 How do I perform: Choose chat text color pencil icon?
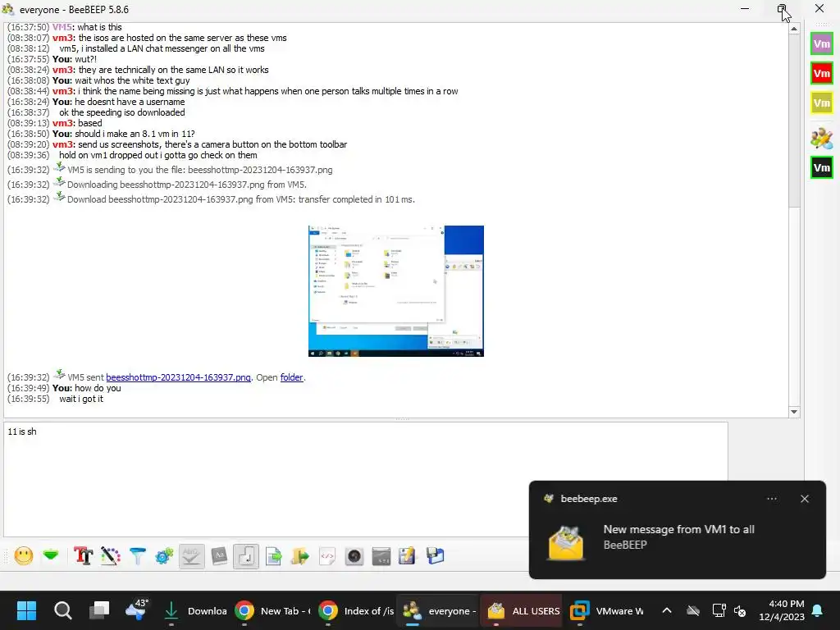(x=111, y=556)
